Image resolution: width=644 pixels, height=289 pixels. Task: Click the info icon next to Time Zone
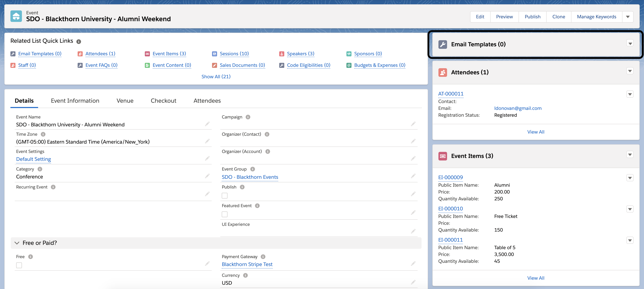(x=43, y=134)
